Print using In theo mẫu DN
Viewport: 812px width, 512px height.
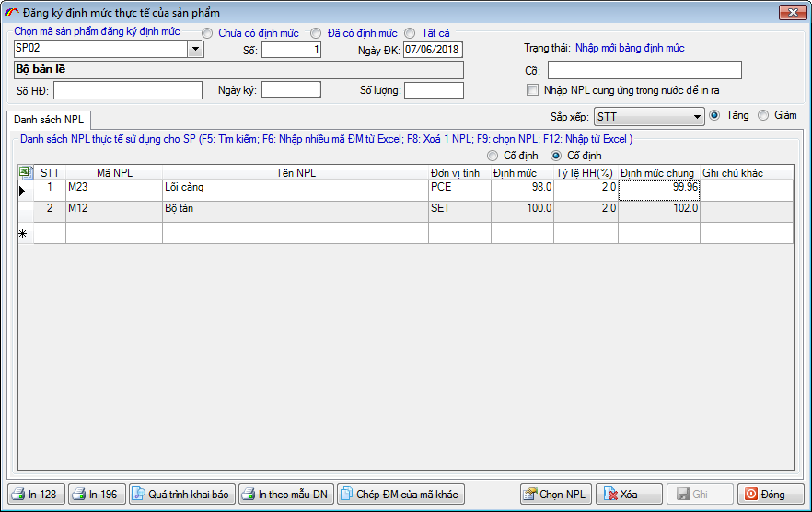click(x=284, y=495)
